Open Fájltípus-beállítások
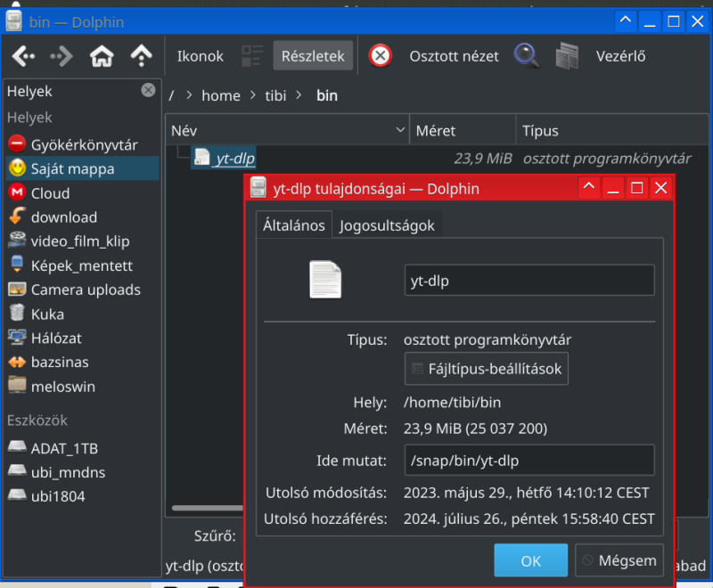Image resolution: width=713 pixels, height=588 pixels. (x=486, y=369)
